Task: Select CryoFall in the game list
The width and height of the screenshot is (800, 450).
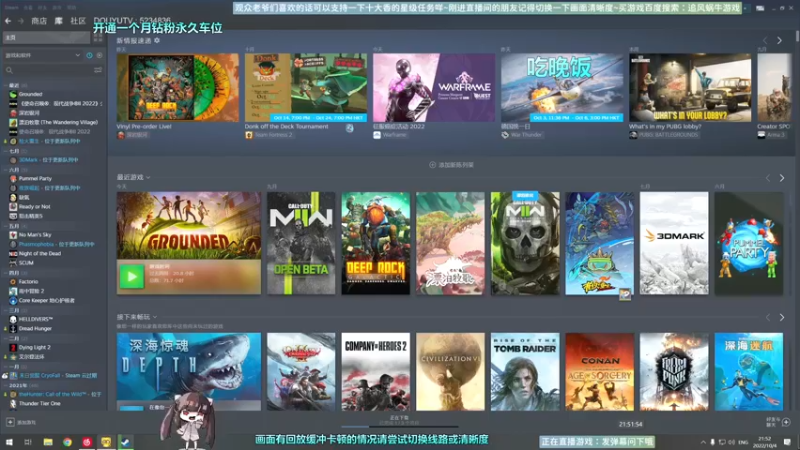Action: 57,376
